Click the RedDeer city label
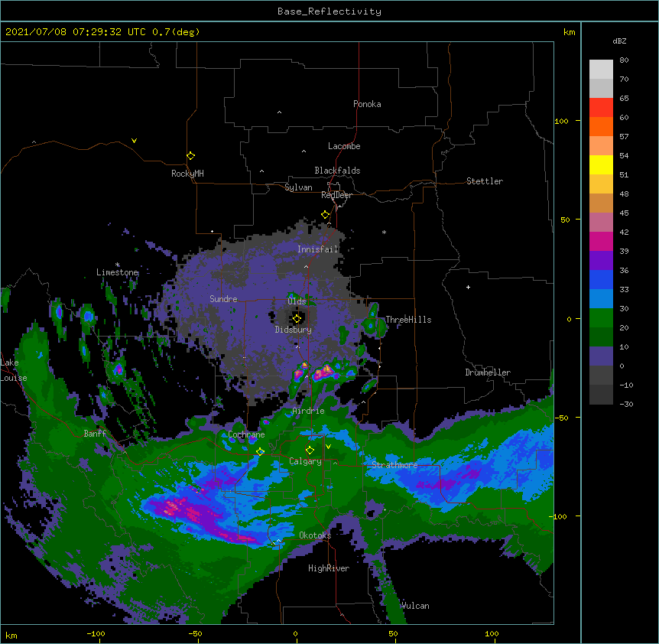This screenshot has width=659, height=644. coord(336,195)
